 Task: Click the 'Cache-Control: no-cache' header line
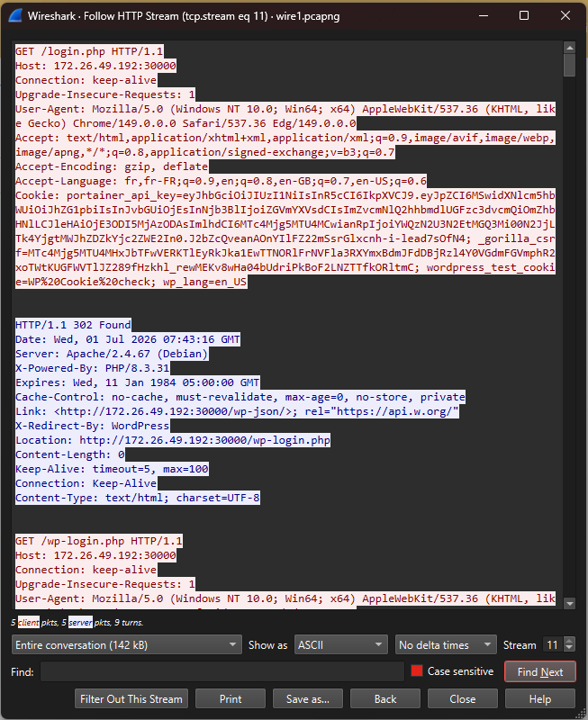(x=240, y=397)
